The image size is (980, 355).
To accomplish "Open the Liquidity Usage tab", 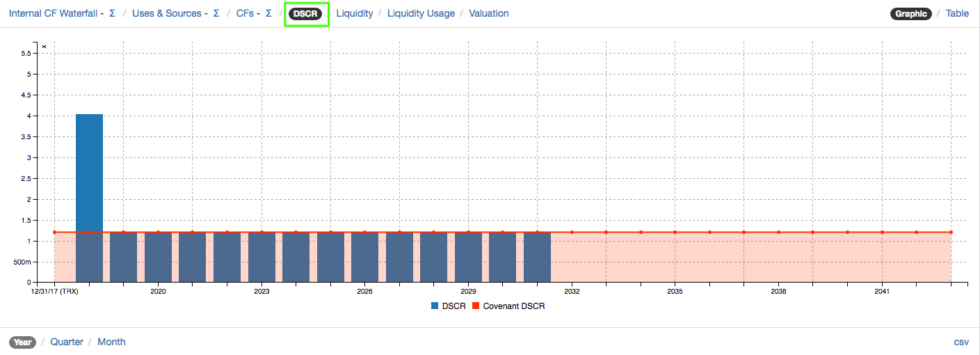I will coord(421,13).
